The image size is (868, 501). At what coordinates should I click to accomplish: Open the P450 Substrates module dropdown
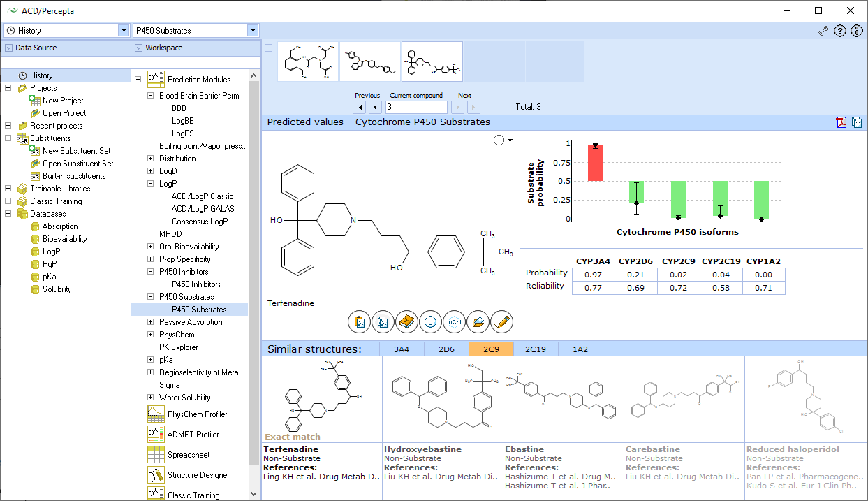pyautogui.click(x=253, y=31)
